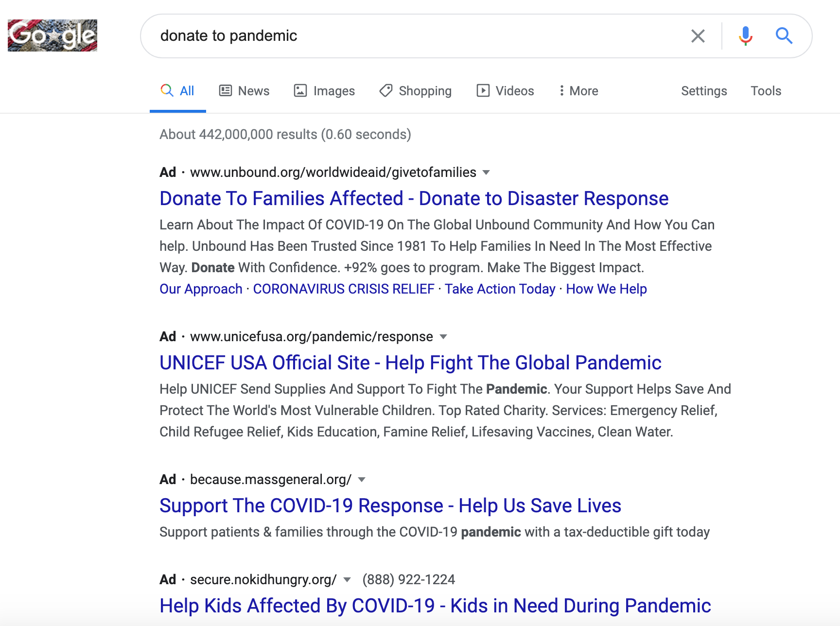This screenshot has height=626, width=840.
Task: Expand the dropdown arrow beside unicefusa.org URL
Action: point(443,337)
